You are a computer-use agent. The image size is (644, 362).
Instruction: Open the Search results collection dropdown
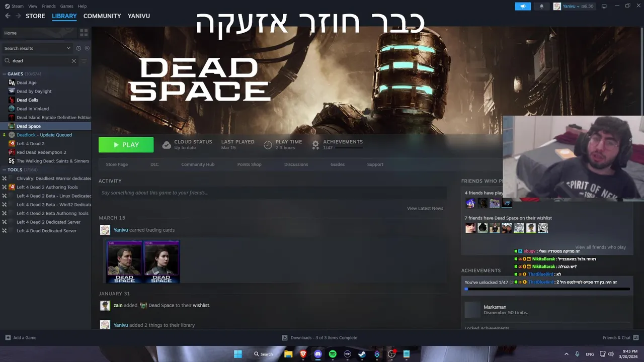click(x=37, y=48)
